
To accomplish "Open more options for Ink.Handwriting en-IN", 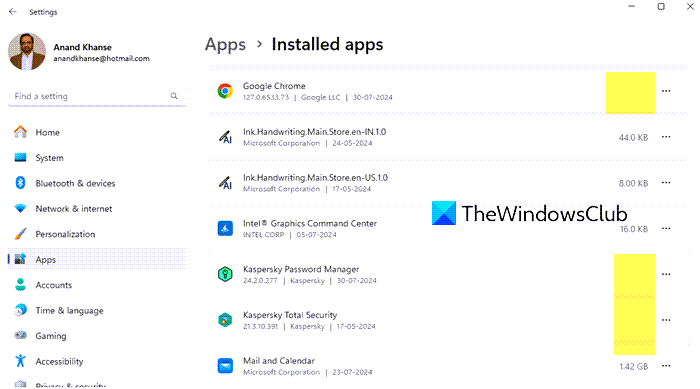I will (666, 137).
